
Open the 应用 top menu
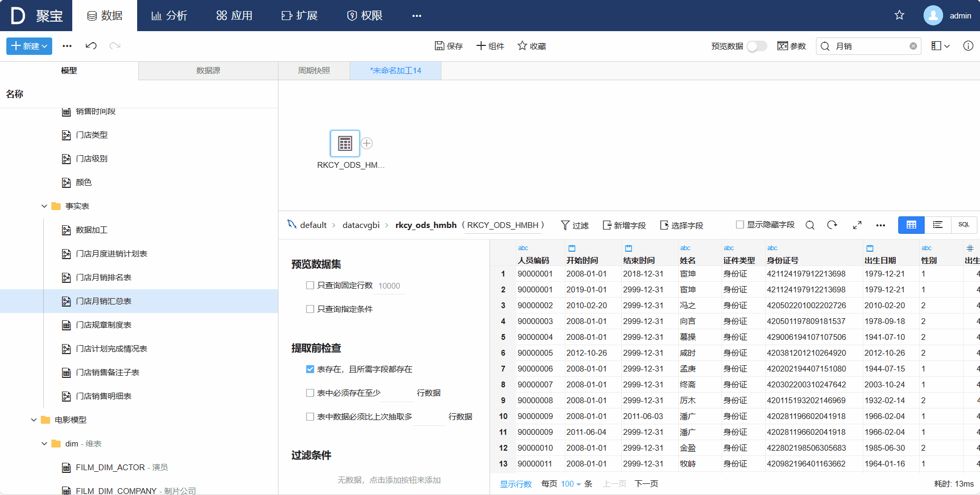(x=234, y=16)
